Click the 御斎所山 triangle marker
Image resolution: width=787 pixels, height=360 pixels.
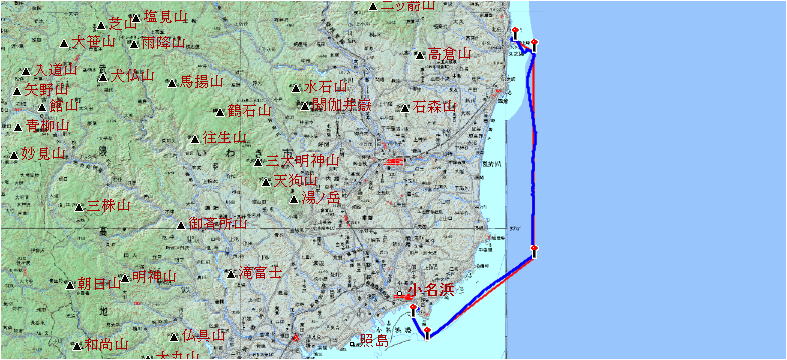(181, 225)
